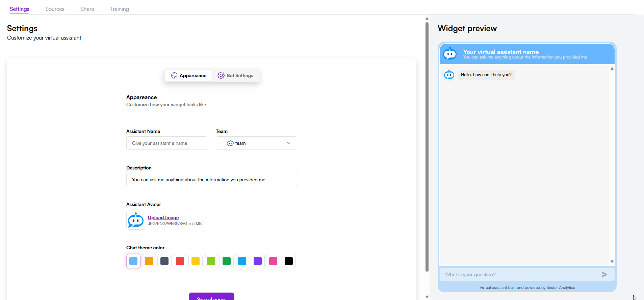Select the purple theme color swatch
Image resolution: width=644 pixels, height=300 pixels.
click(x=258, y=261)
